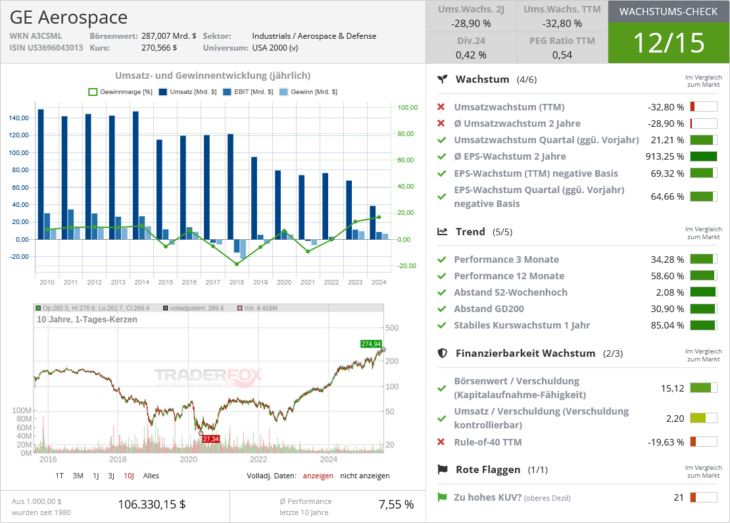730x523 pixels.
Task: Click the green bar for Ø EPS-Wachstum 2 Jahre
Action: 703,156
